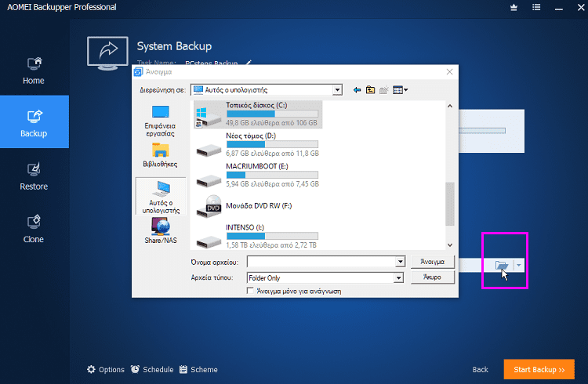The image size is (588, 384).
Task: Select the INTENSO (I:) drive
Action: click(258, 236)
